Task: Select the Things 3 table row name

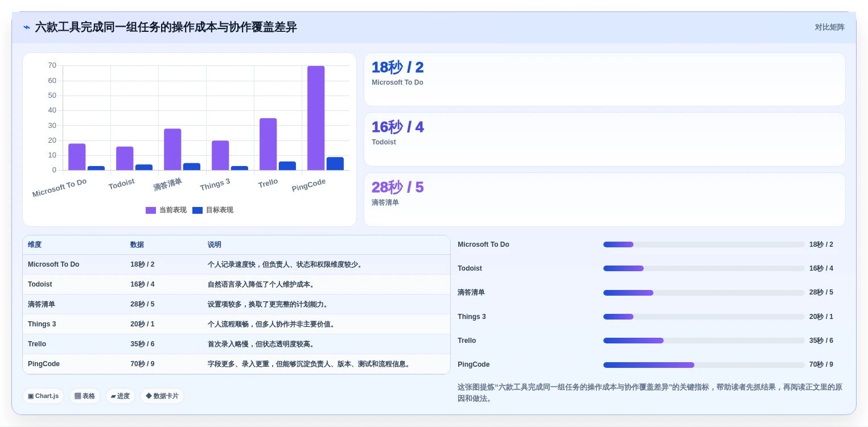Action: click(42, 324)
